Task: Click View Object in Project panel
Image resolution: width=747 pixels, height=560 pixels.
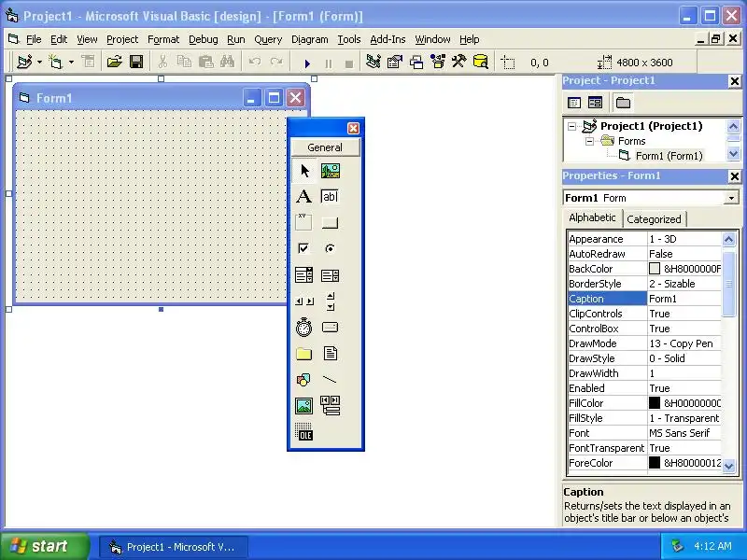Action: 595,103
